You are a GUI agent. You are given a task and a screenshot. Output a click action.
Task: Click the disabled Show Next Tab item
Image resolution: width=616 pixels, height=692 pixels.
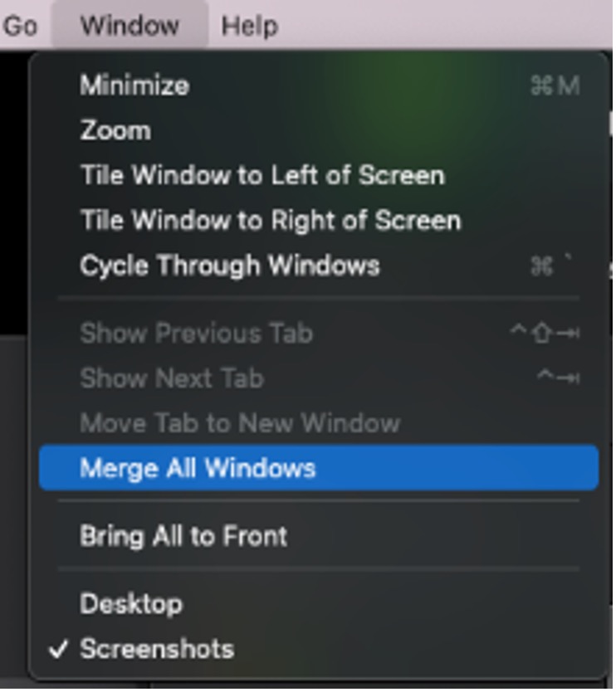click(x=172, y=378)
